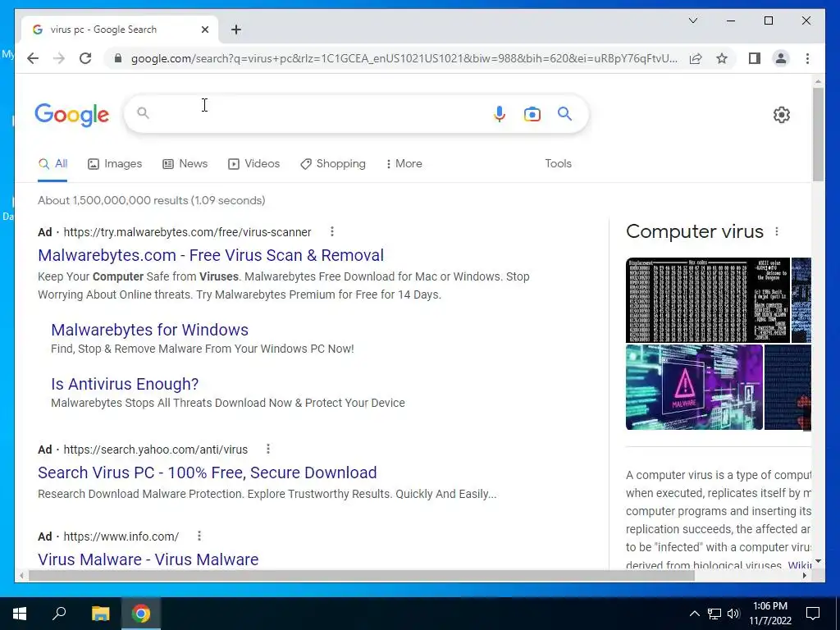
Task: Click the 'Computer virus' panel heading
Action: 694,231
